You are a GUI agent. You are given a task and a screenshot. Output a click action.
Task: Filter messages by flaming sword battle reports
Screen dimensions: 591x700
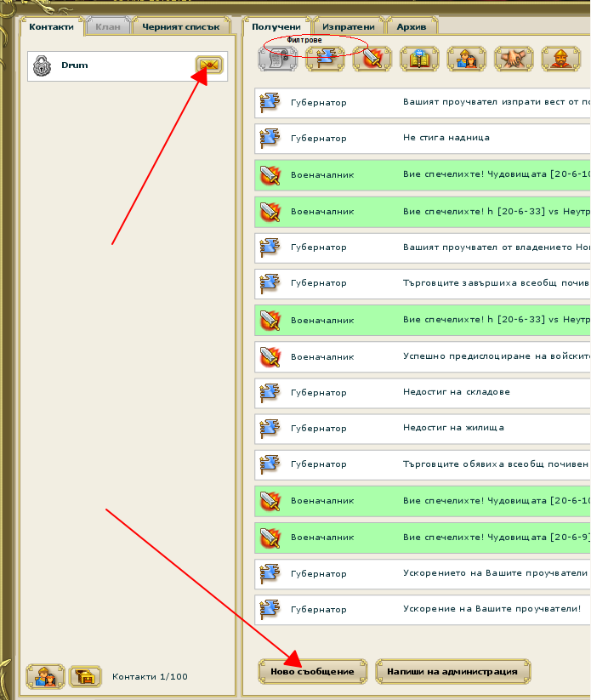click(372, 59)
